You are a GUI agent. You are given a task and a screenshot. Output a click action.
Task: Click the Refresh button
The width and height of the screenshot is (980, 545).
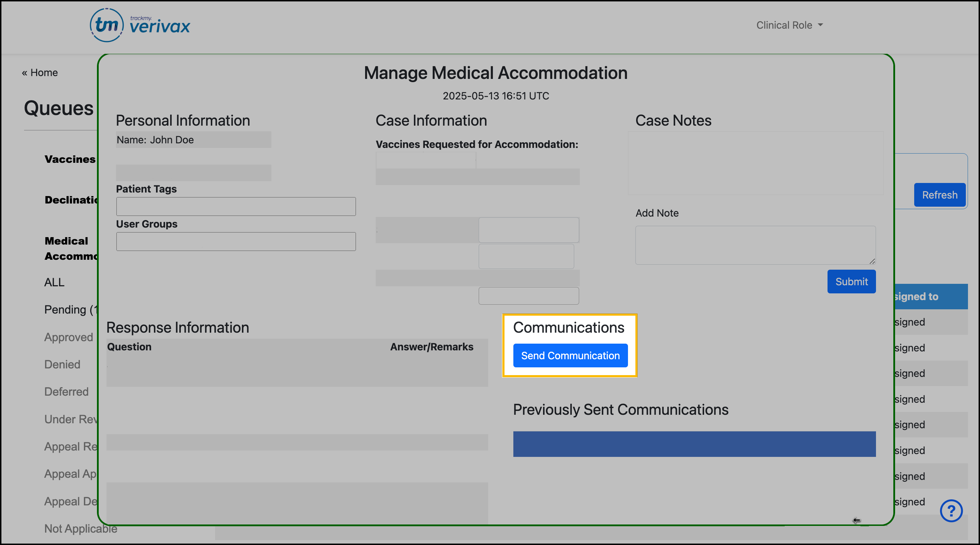click(x=940, y=195)
